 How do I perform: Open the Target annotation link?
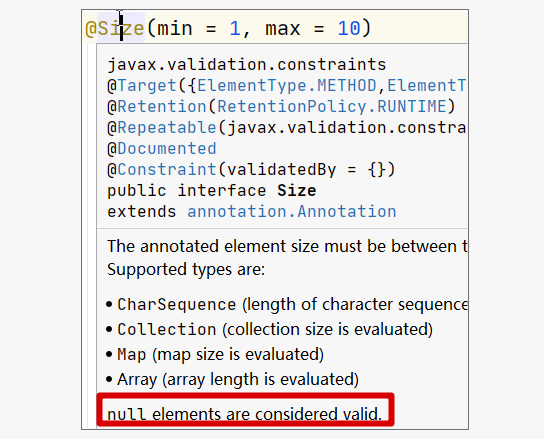(x=147, y=85)
